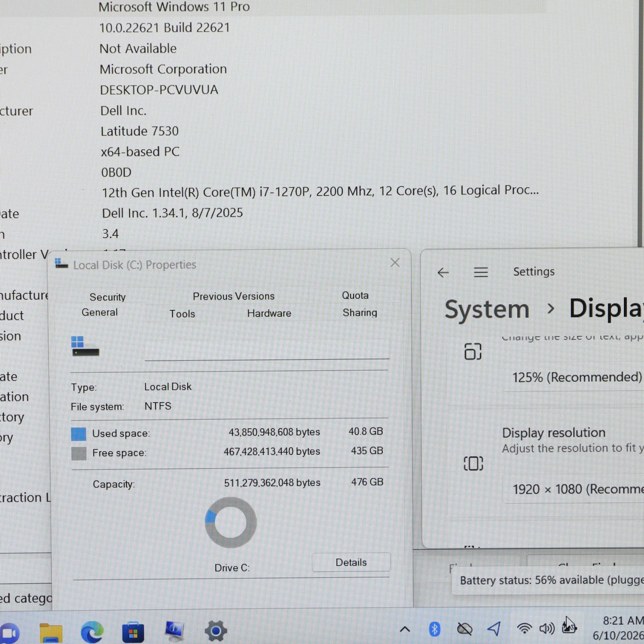This screenshot has width=644, height=644.
Task: Switch to the Quota tab
Action: 355,295
